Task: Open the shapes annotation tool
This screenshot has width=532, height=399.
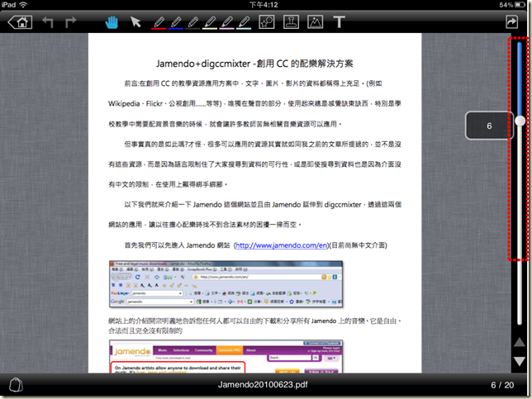Action: (x=267, y=22)
